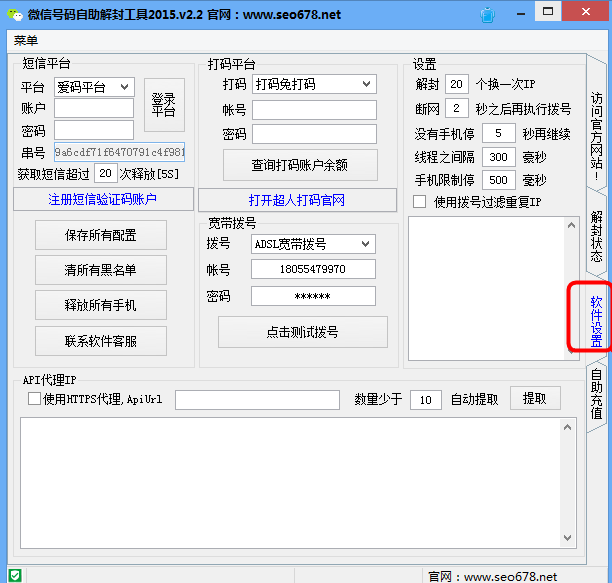Click the SMS platform 密码 input field
Image resolution: width=612 pixels, height=583 pixels.
click(x=94, y=130)
